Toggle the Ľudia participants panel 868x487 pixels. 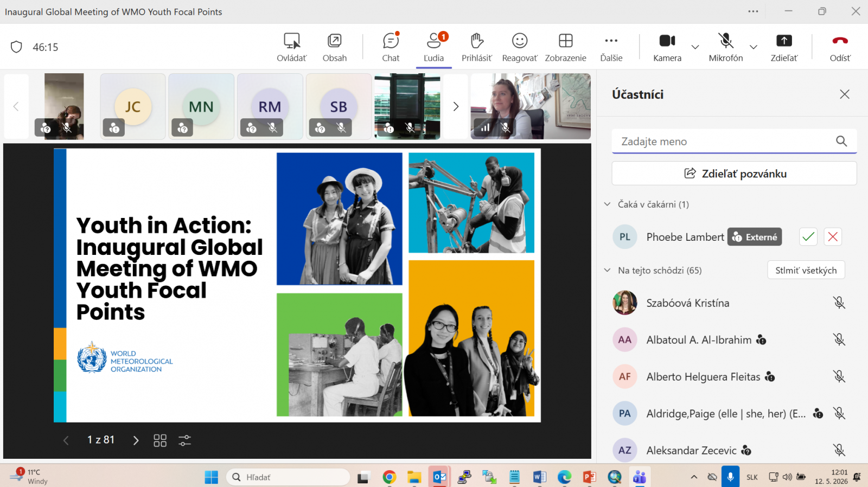click(x=434, y=47)
